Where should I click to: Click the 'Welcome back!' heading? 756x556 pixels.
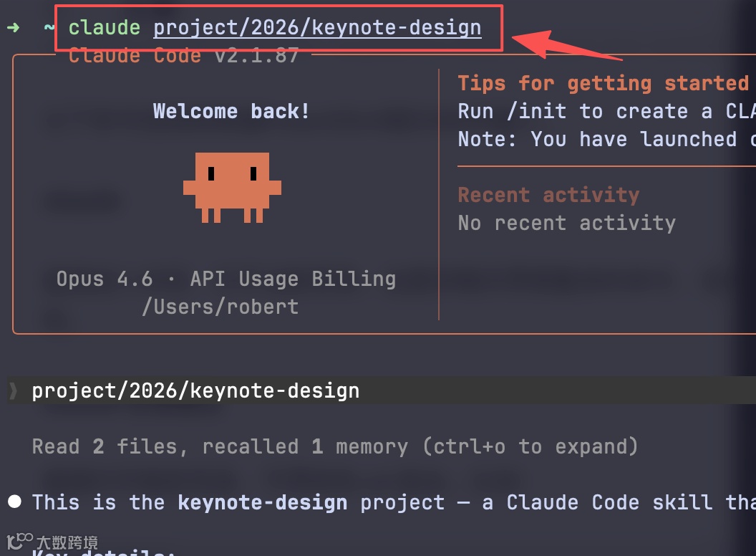[231, 111]
